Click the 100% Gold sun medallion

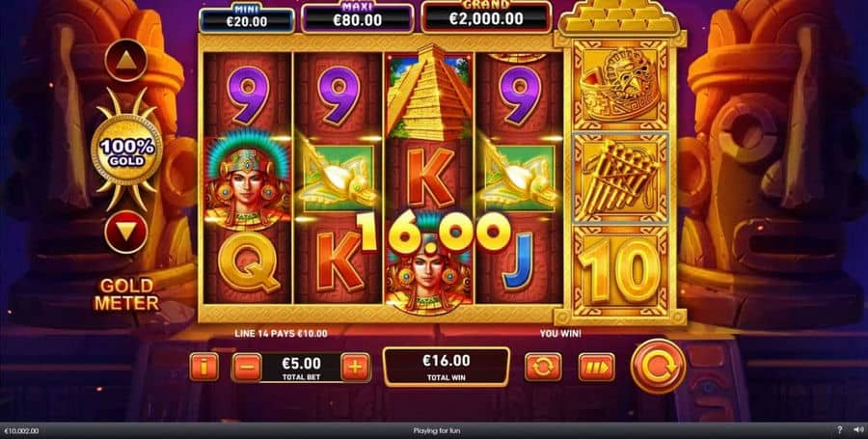click(126, 149)
